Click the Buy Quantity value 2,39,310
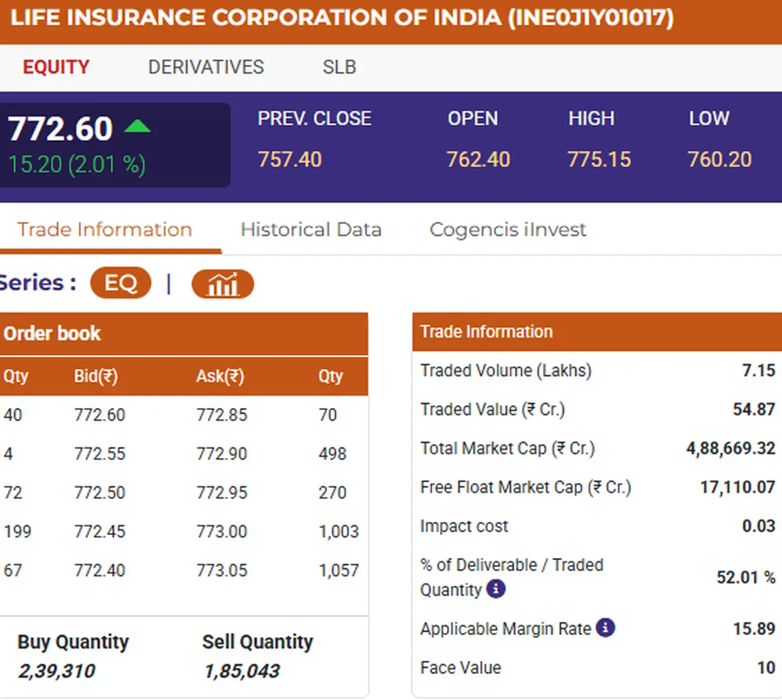 coord(57,671)
